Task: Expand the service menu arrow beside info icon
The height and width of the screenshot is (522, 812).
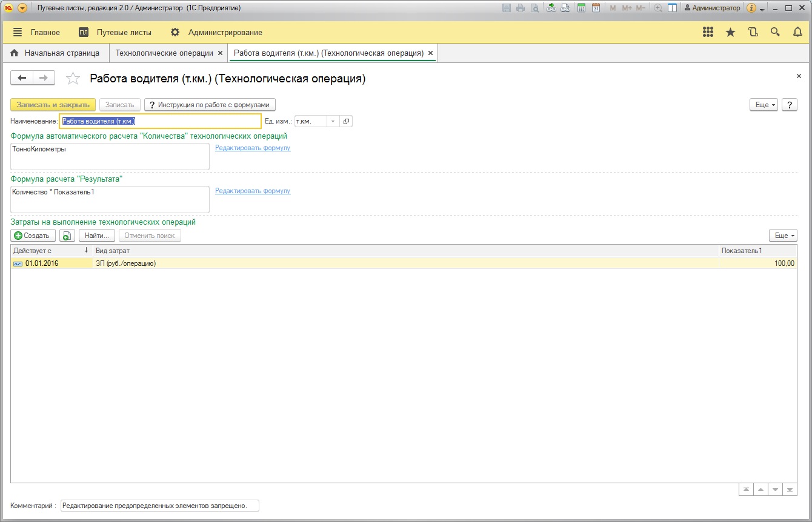Action: pos(762,8)
